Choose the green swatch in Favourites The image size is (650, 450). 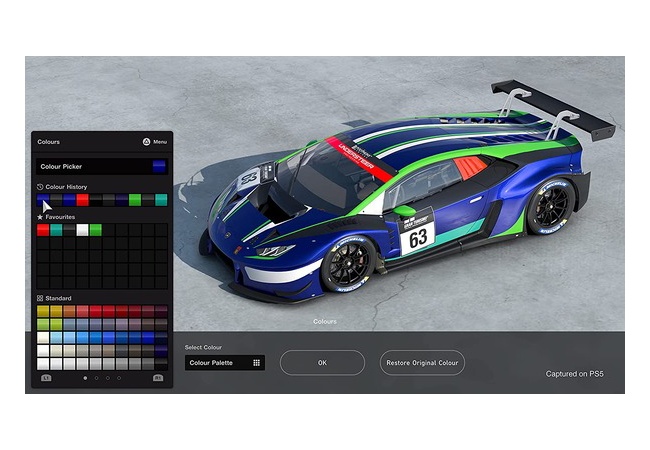click(x=95, y=230)
